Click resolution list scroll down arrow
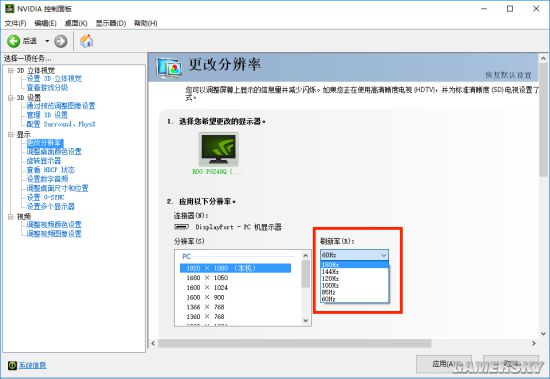Image resolution: width=550 pixels, height=379 pixels. tap(306, 320)
